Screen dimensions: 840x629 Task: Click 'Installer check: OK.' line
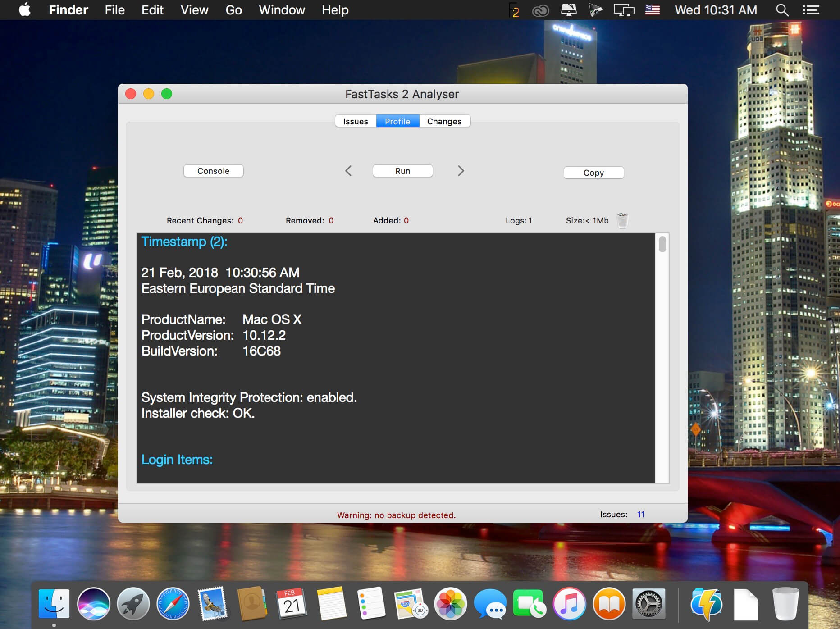pyautogui.click(x=198, y=413)
